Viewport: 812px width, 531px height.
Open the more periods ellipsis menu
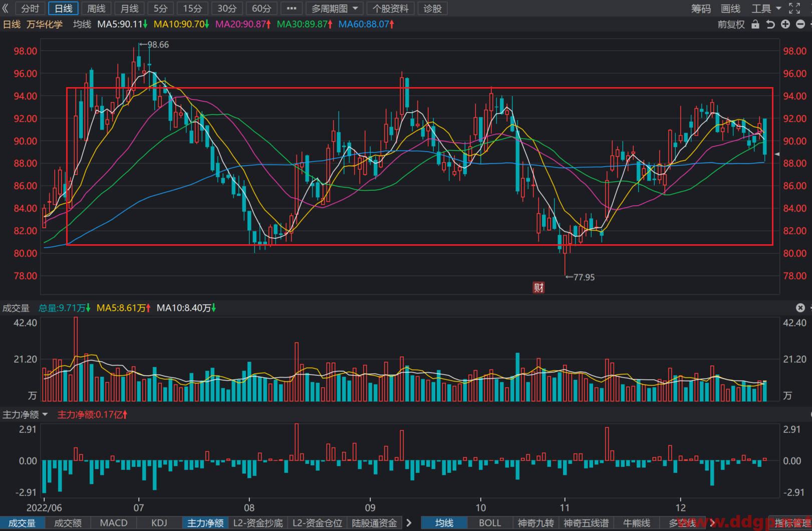coord(292,9)
